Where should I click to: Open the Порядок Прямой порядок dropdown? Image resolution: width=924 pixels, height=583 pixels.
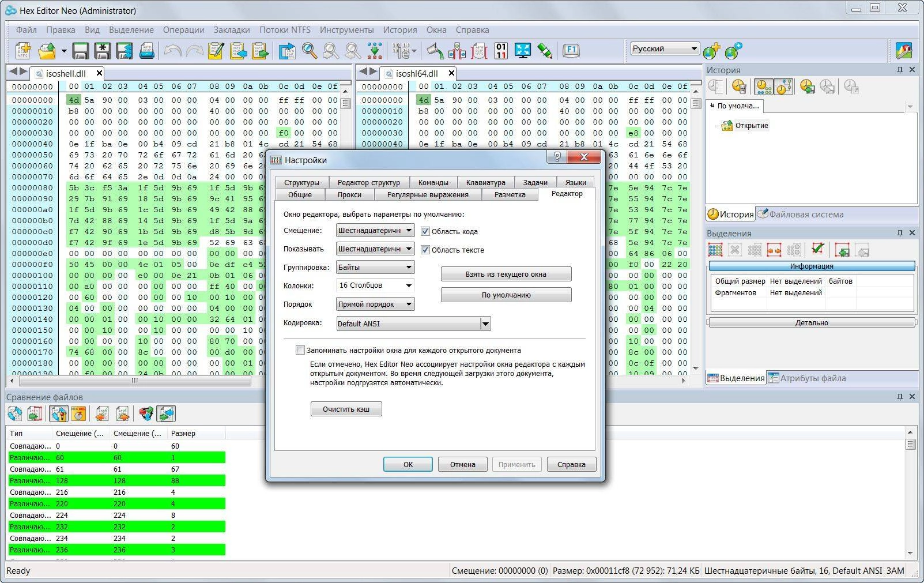[x=375, y=304]
